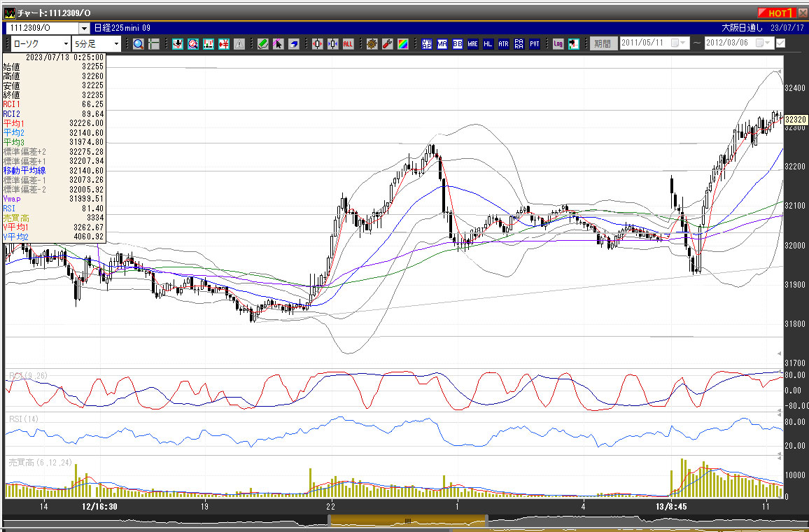Click the red bar chart icon
This screenshot has height=532, width=809.
(209, 44)
